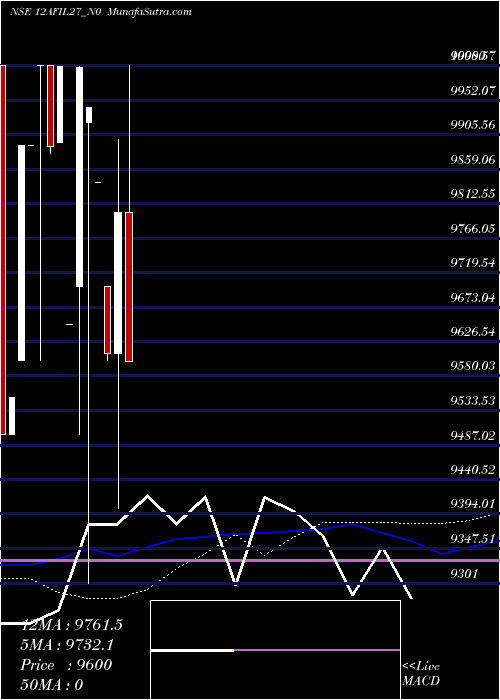
Task: Click the 50MA : 0 readout
Action: 52,685
